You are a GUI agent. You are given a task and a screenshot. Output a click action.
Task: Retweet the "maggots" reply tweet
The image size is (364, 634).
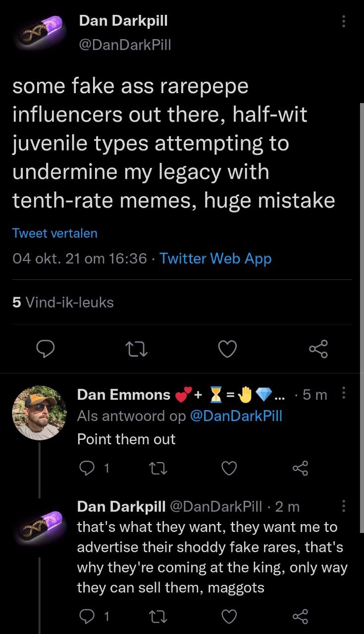tap(158, 616)
